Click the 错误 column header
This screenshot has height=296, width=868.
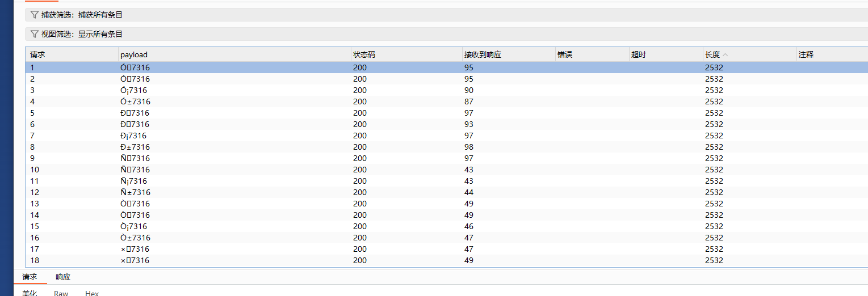(592, 54)
